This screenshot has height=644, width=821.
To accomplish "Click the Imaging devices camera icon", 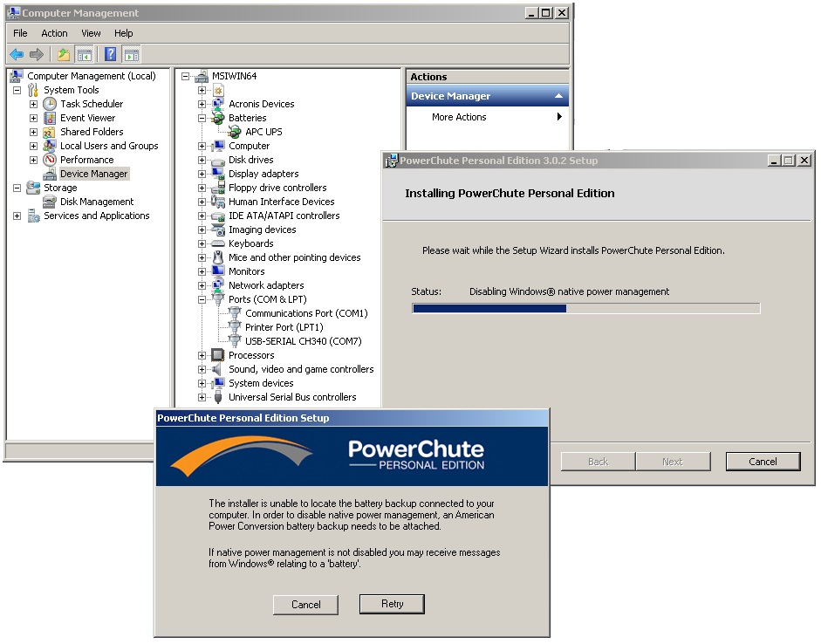I will [218, 230].
